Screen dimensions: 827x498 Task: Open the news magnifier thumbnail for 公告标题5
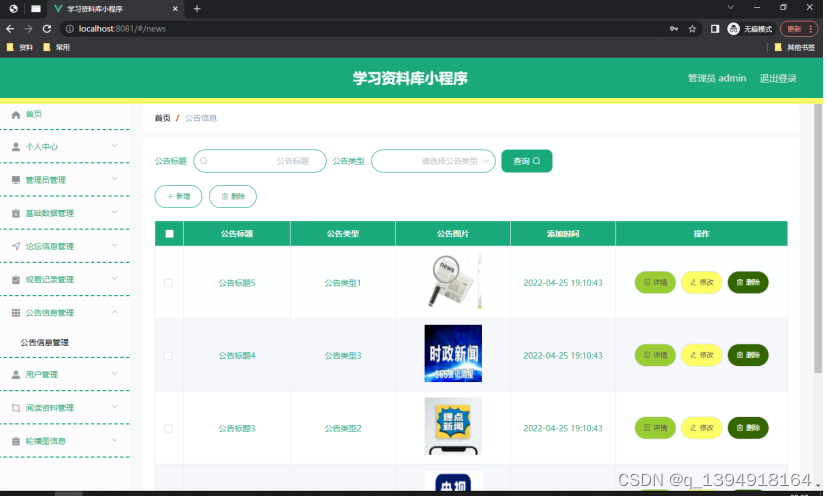click(x=453, y=281)
